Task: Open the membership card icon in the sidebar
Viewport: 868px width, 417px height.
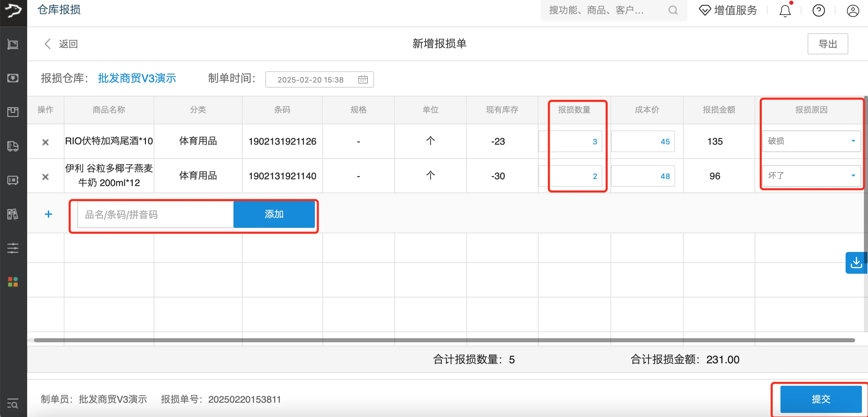Action: pos(13,180)
